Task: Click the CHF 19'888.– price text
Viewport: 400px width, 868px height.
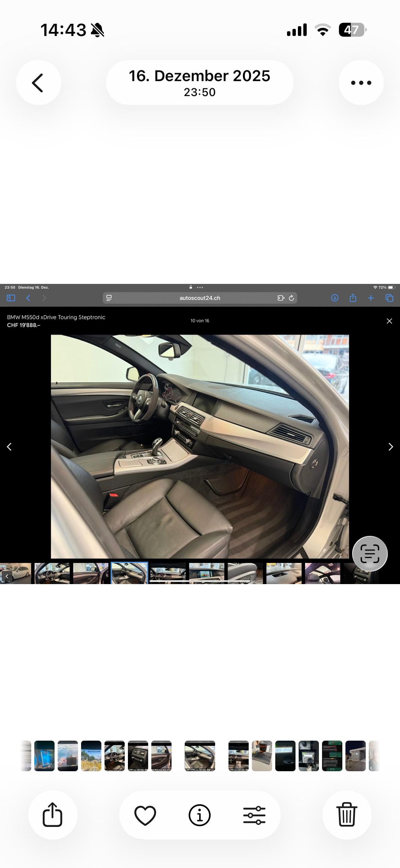Action: pyautogui.click(x=23, y=325)
